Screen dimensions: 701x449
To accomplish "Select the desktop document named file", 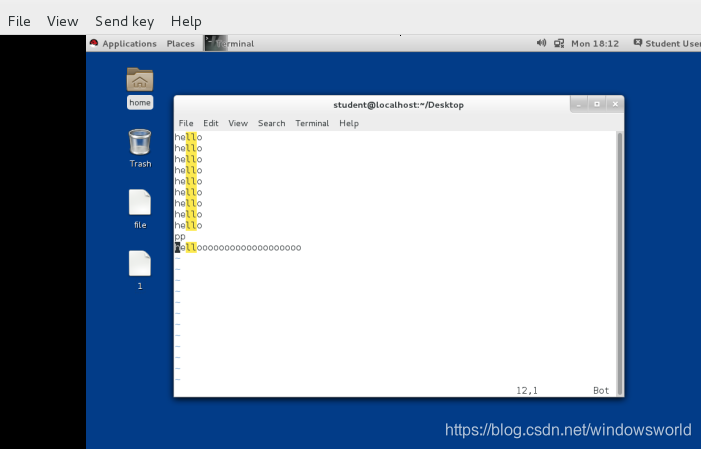I will [140, 209].
